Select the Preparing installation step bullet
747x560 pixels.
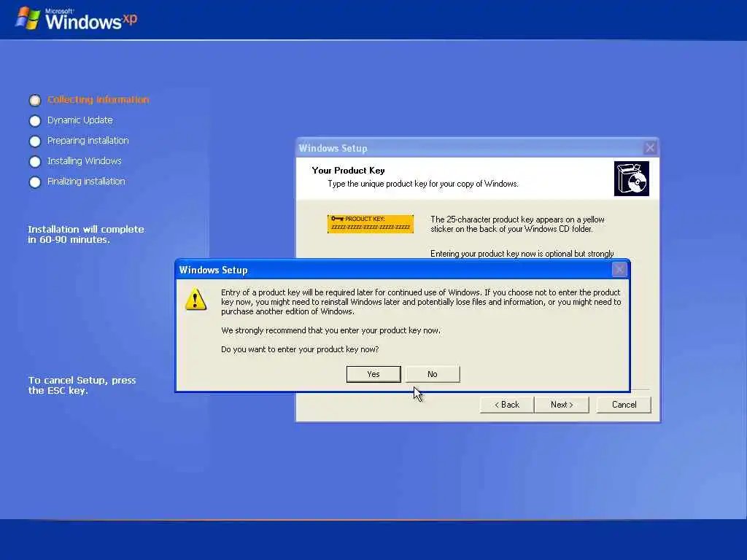pyautogui.click(x=35, y=141)
